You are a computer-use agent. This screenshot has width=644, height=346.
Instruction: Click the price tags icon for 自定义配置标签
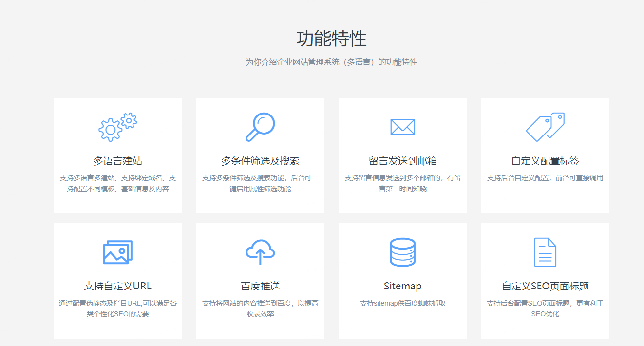click(545, 127)
